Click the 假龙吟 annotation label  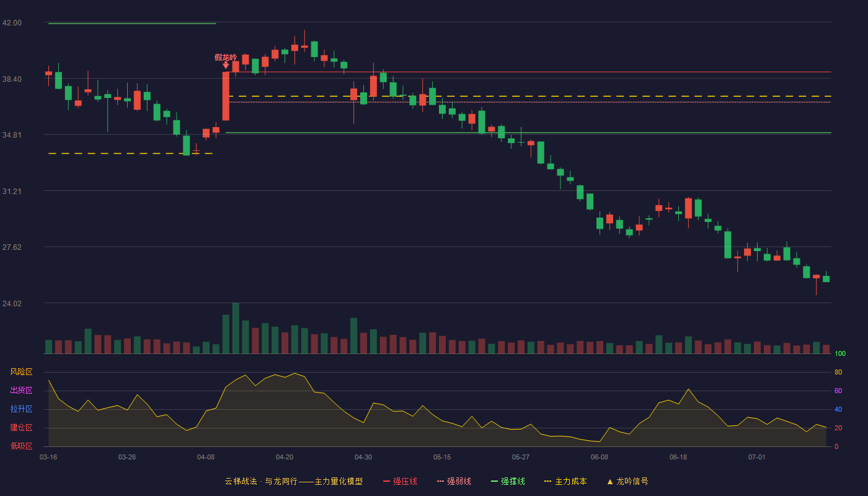point(226,57)
